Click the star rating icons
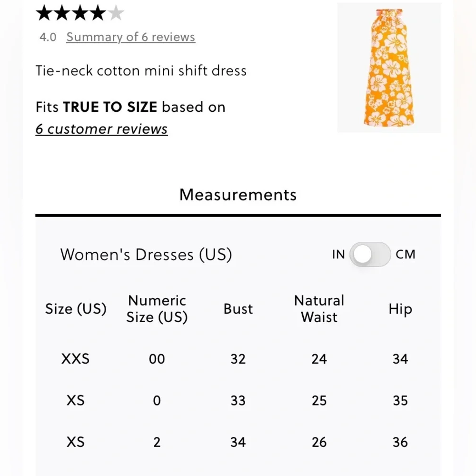 [79, 13]
